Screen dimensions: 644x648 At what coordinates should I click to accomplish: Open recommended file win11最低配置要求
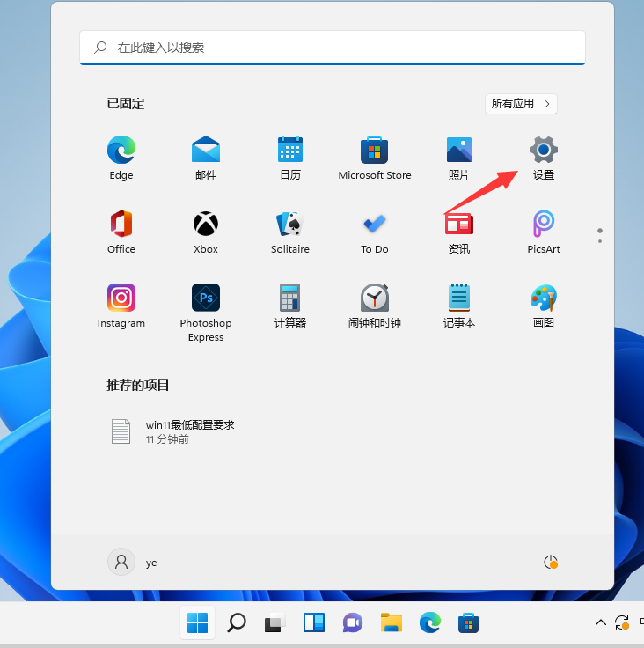pyautogui.click(x=190, y=431)
